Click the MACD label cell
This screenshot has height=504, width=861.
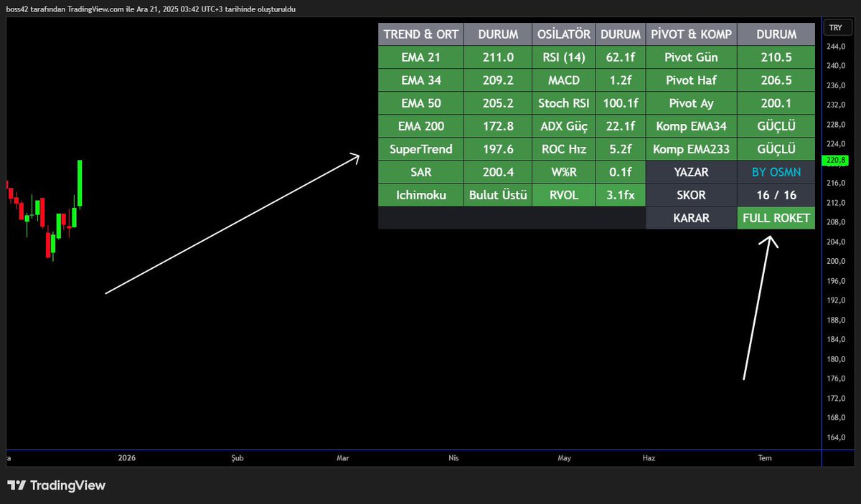click(x=564, y=80)
